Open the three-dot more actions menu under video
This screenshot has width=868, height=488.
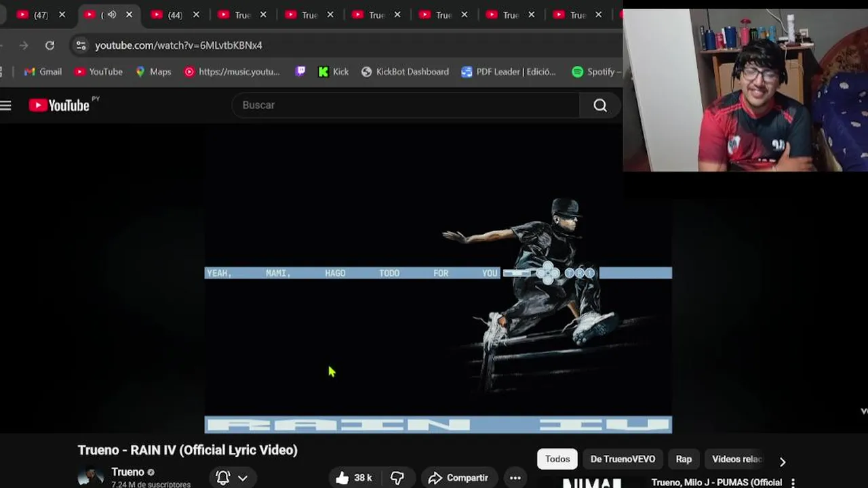[x=515, y=478]
